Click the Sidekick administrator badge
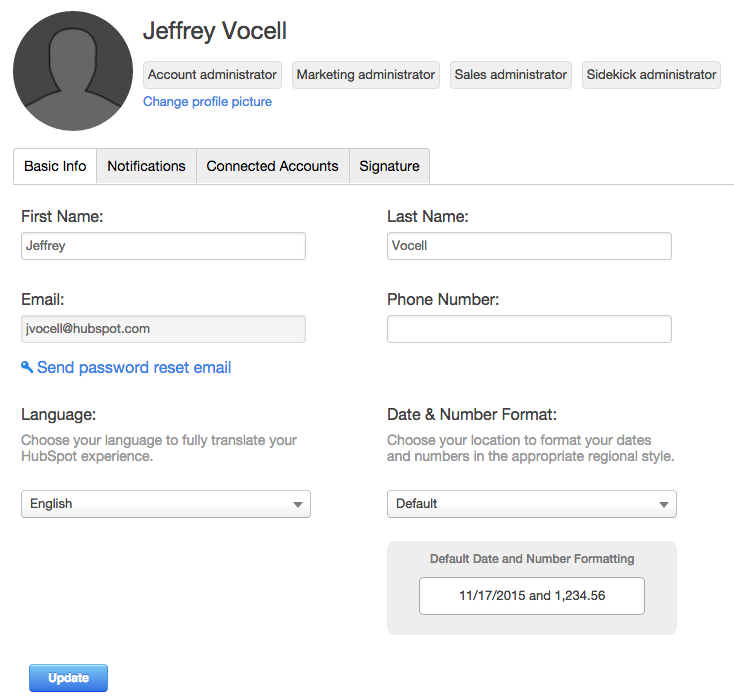 [651, 75]
